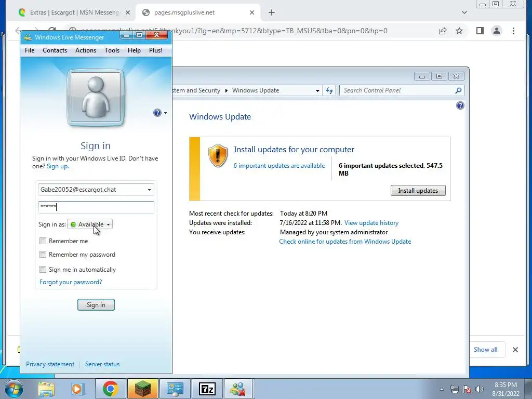The width and height of the screenshot is (532, 399).
Task: Open Chrome side panel icon
Action: [x=480, y=31]
